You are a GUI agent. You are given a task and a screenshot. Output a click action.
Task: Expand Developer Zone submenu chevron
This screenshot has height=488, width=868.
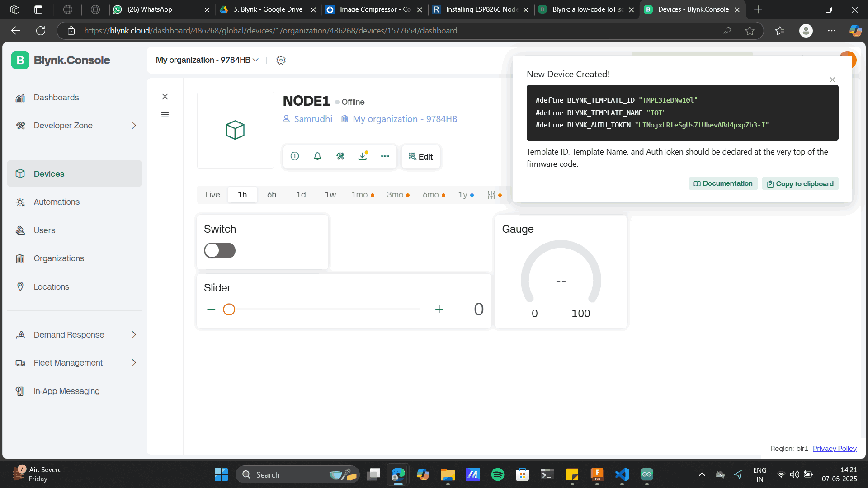[x=134, y=126]
